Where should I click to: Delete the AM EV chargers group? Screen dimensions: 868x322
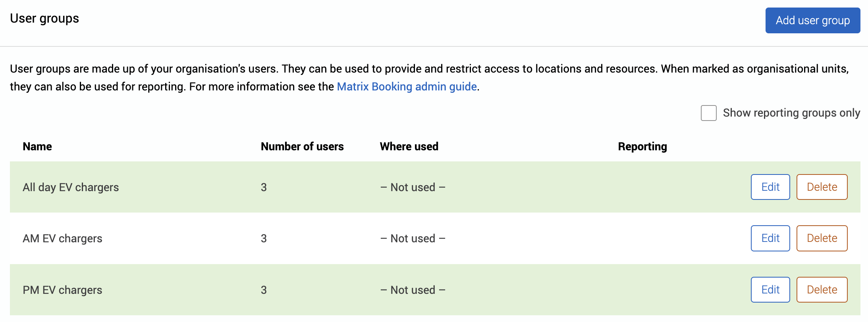click(x=822, y=238)
